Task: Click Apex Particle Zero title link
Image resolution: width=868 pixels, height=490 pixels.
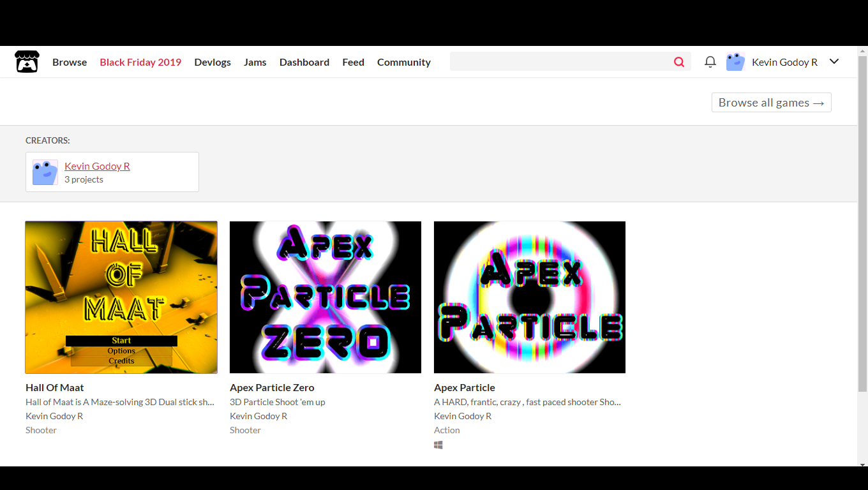Action: [272, 387]
